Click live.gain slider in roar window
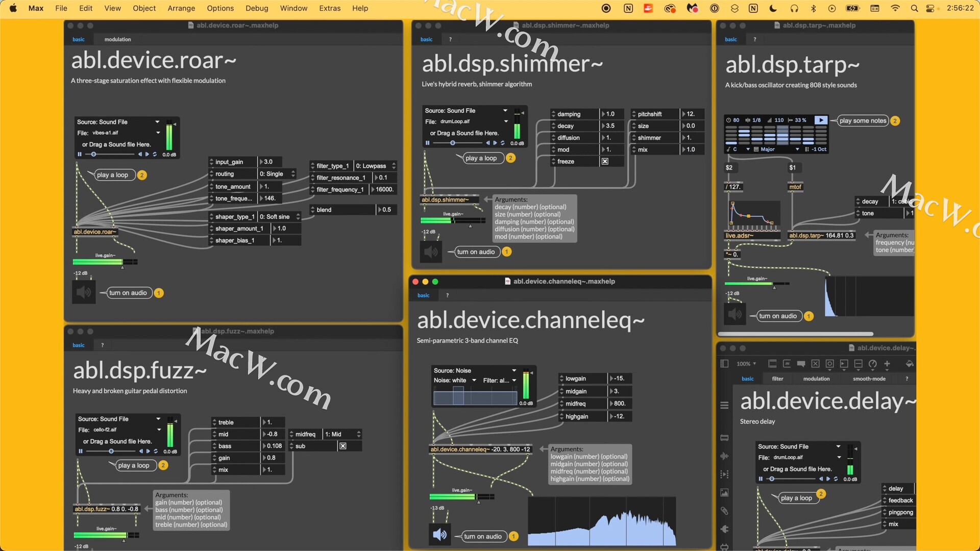 click(x=105, y=262)
